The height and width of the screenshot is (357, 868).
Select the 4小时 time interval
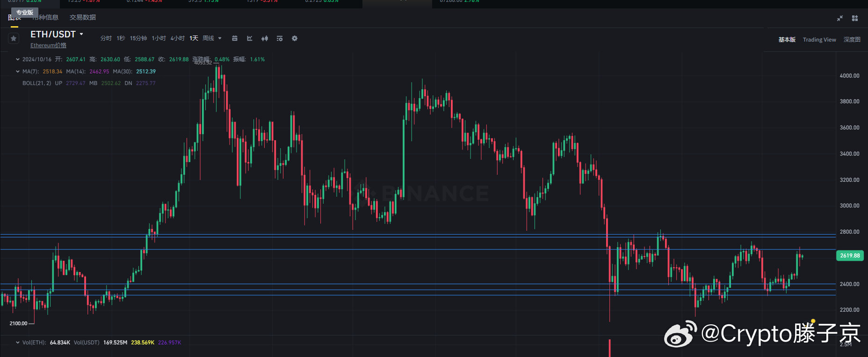pyautogui.click(x=178, y=38)
